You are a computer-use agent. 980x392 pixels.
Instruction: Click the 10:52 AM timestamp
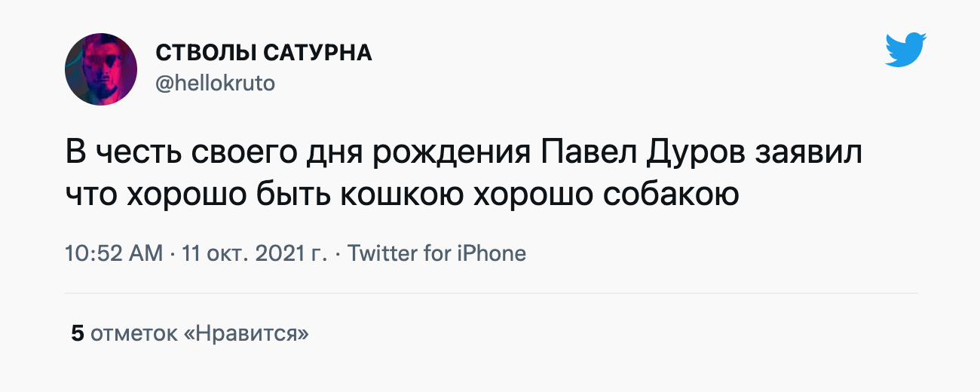point(115,253)
